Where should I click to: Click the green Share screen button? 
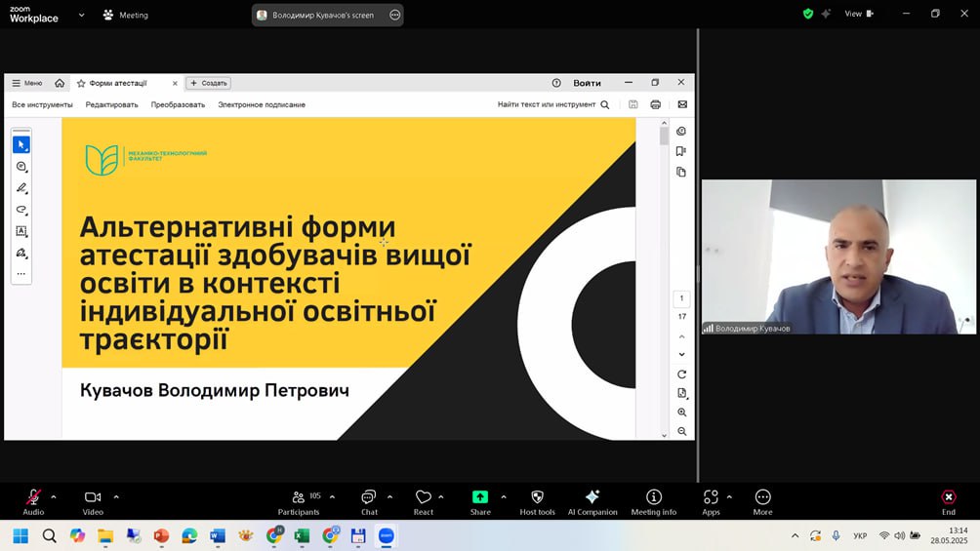point(480,497)
